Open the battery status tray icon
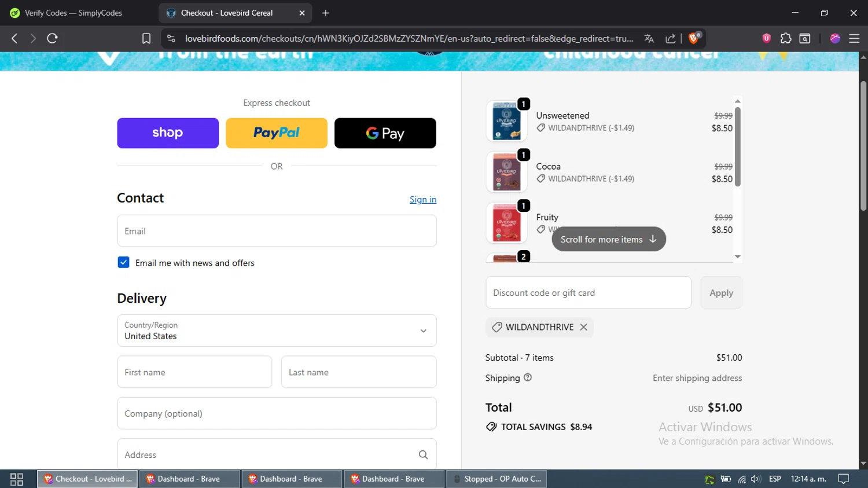Viewport: 868px width, 488px height. pyautogui.click(x=726, y=479)
